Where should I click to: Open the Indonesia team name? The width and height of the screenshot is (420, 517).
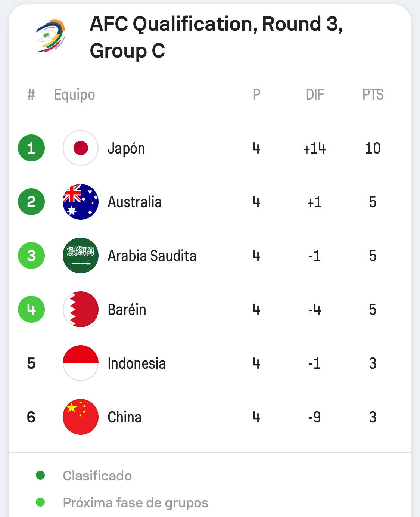pos(137,363)
